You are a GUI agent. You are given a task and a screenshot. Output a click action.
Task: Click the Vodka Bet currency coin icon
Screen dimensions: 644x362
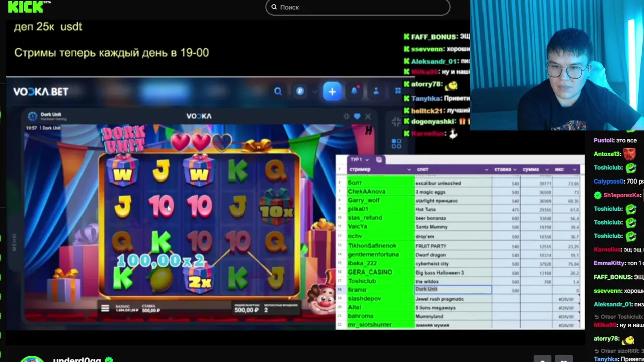pos(300,92)
